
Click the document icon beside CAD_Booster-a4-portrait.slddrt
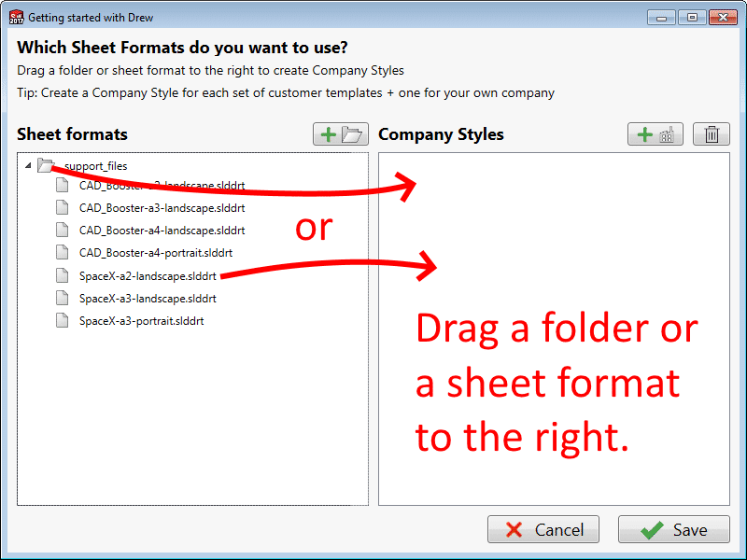(x=62, y=252)
